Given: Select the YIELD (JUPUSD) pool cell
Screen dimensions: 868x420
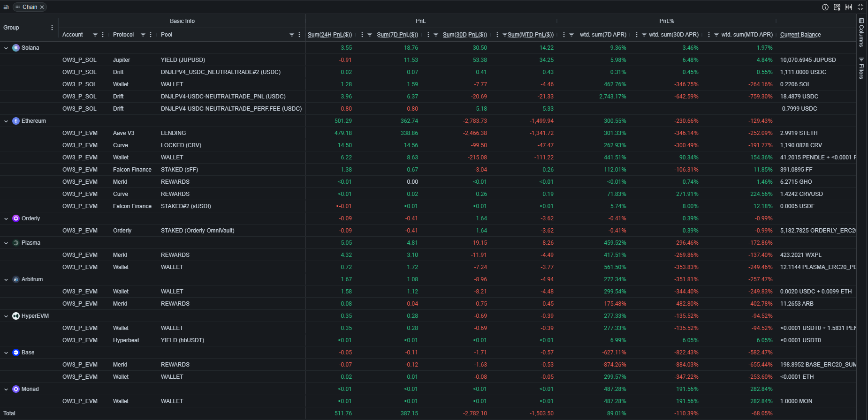Looking at the screenshot, I should [x=183, y=60].
